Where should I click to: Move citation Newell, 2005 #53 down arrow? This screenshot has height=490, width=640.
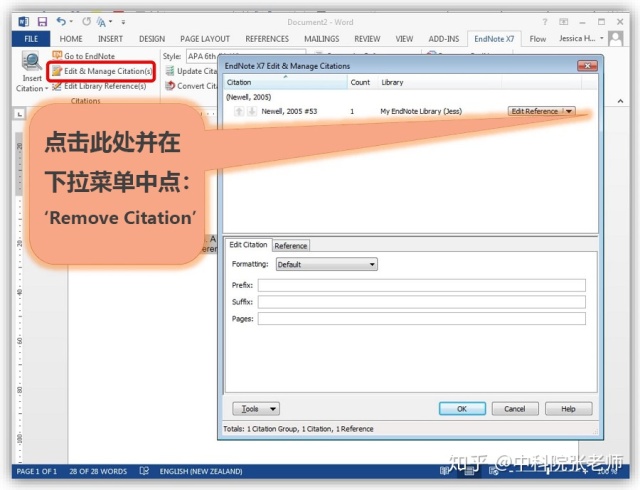coord(252,111)
